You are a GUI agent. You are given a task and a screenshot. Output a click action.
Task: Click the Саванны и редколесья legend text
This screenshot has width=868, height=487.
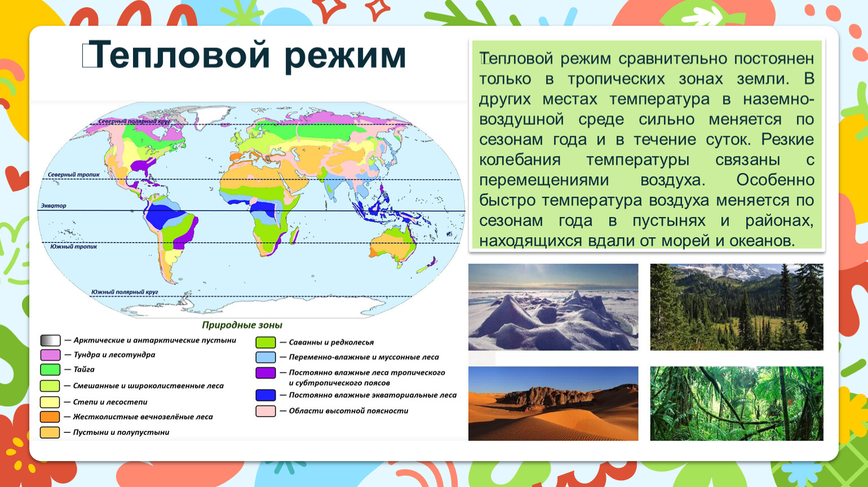[x=331, y=342]
